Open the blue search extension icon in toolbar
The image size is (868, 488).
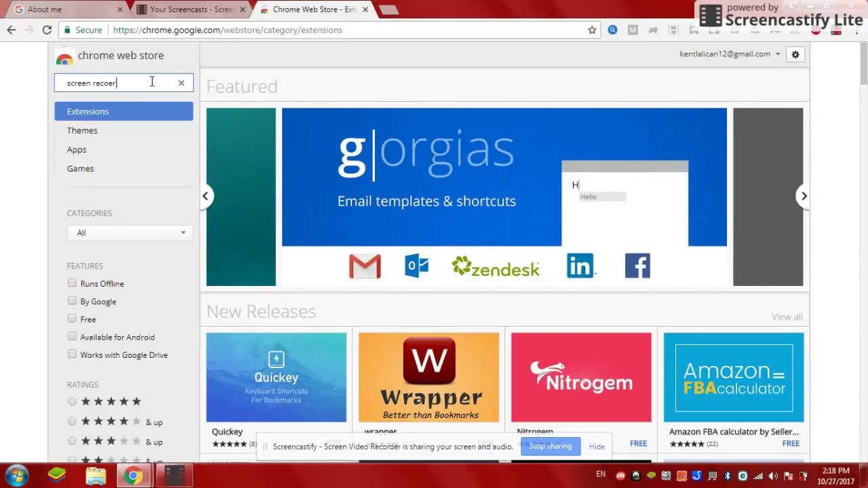pyautogui.click(x=612, y=30)
